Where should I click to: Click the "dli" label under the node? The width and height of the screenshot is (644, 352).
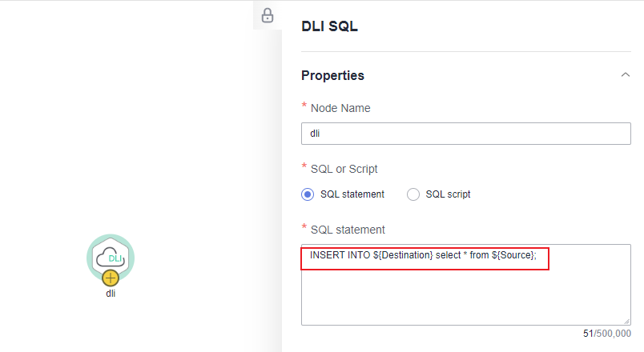pyautogui.click(x=111, y=293)
